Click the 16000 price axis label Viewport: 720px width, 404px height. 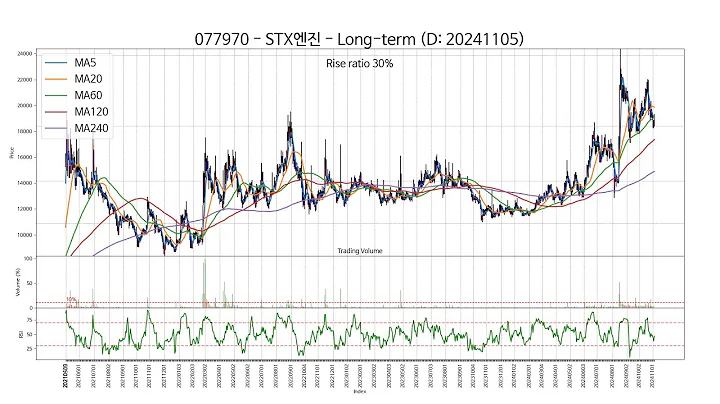pyautogui.click(x=25, y=157)
